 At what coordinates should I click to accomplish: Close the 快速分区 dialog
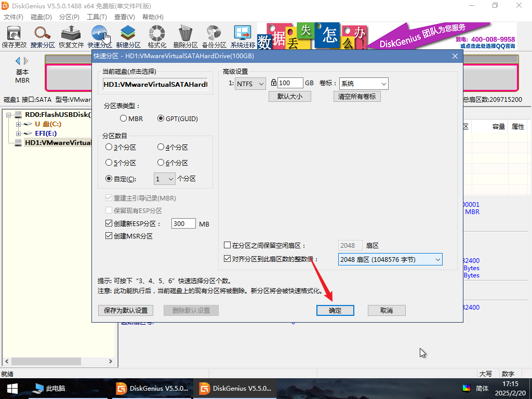(x=455, y=56)
